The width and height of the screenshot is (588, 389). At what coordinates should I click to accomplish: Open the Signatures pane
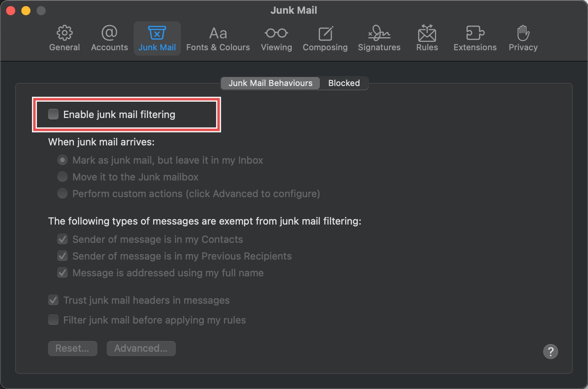tap(379, 38)
